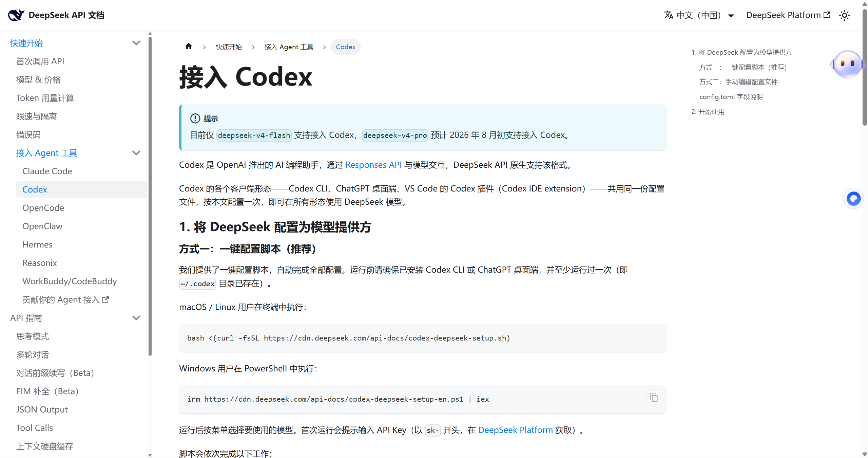Open the 模型 & 价格 page
This screenshot has width=868, height=458.
[x=38, y=80]
